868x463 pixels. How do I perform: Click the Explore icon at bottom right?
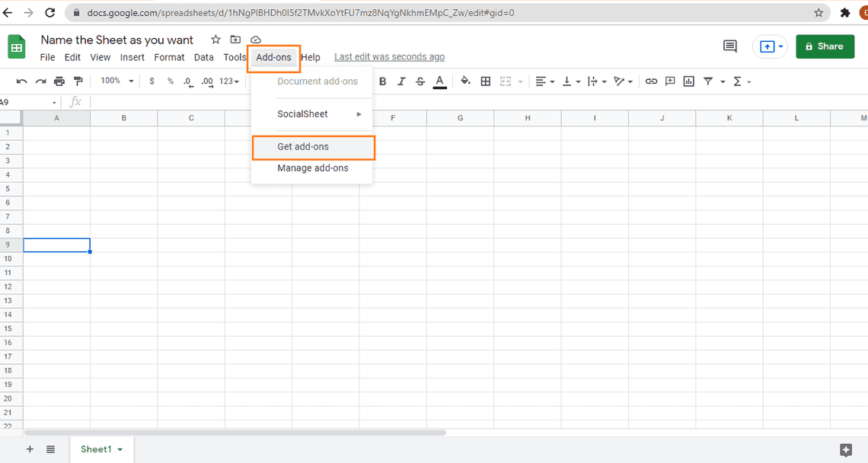tap(845, 449)
